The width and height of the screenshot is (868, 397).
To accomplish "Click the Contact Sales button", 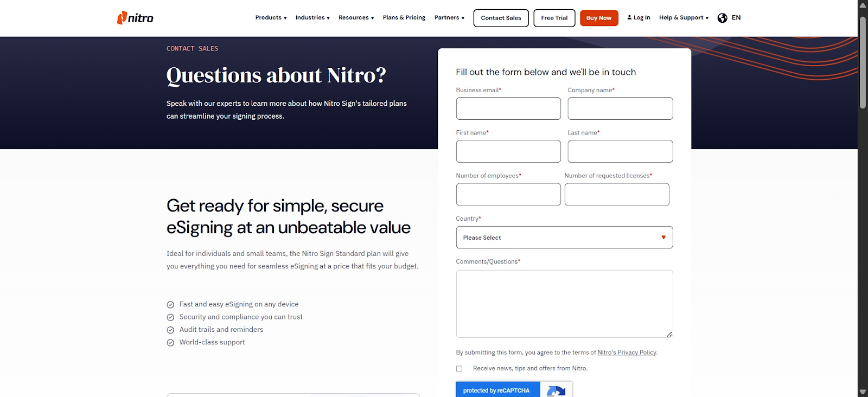I will (501, 18).
